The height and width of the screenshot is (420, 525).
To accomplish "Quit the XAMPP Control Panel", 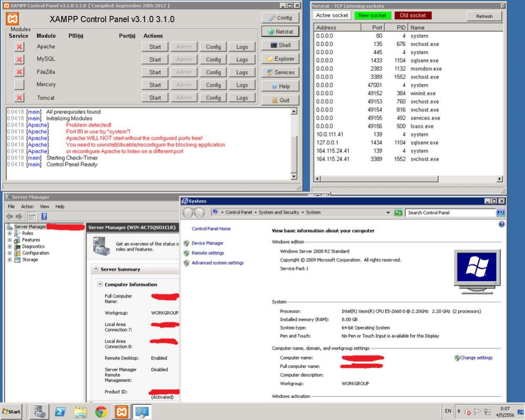I will click(280, 100).
